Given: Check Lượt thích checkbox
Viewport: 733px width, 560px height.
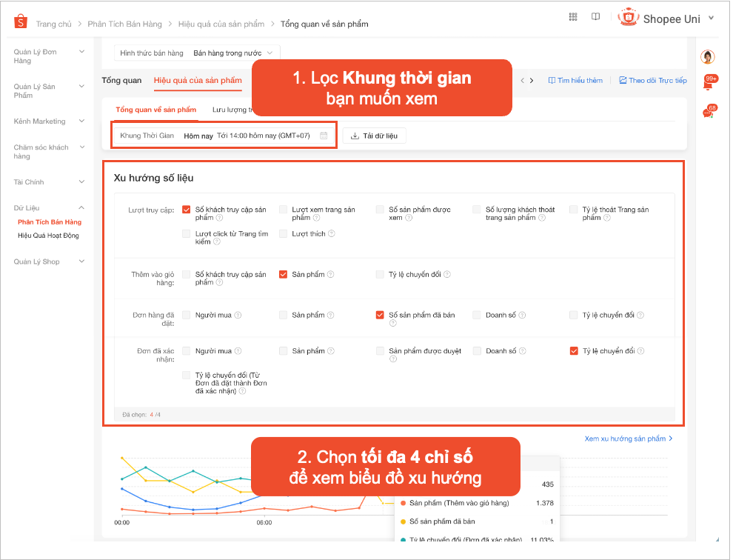Looking at the screenshot, I should click(x=284, y=233).
